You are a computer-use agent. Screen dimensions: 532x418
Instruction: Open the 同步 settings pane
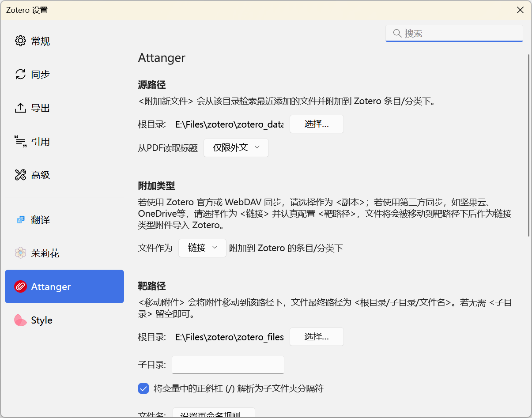pos(41,75)
